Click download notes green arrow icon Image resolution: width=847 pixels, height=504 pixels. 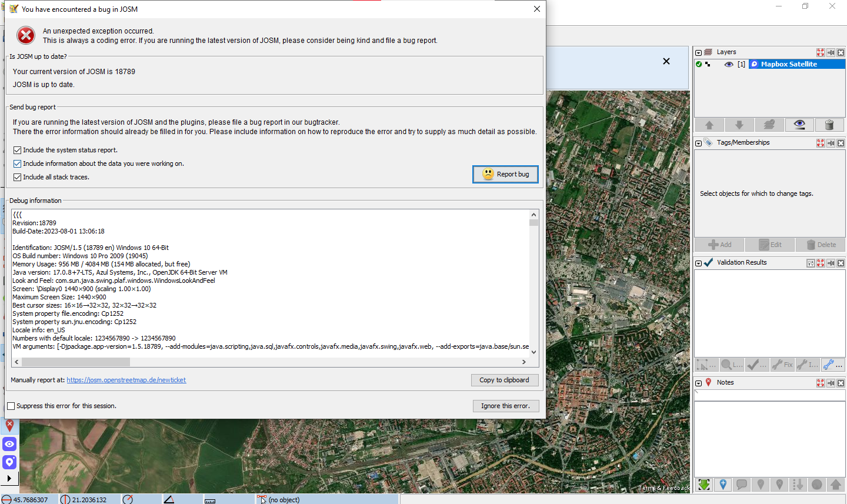tap(704, 485)
